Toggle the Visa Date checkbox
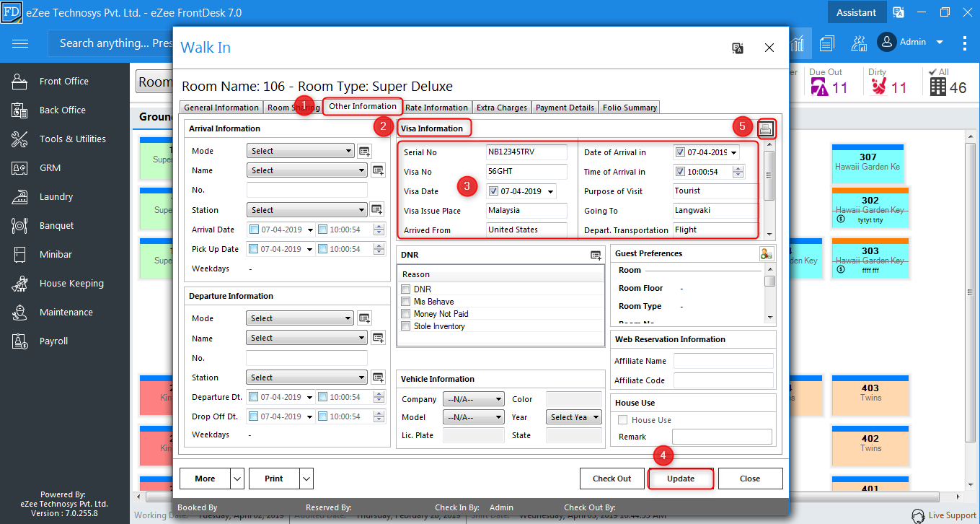The width and height of the screenshot is (980, 524). (493, 191)
